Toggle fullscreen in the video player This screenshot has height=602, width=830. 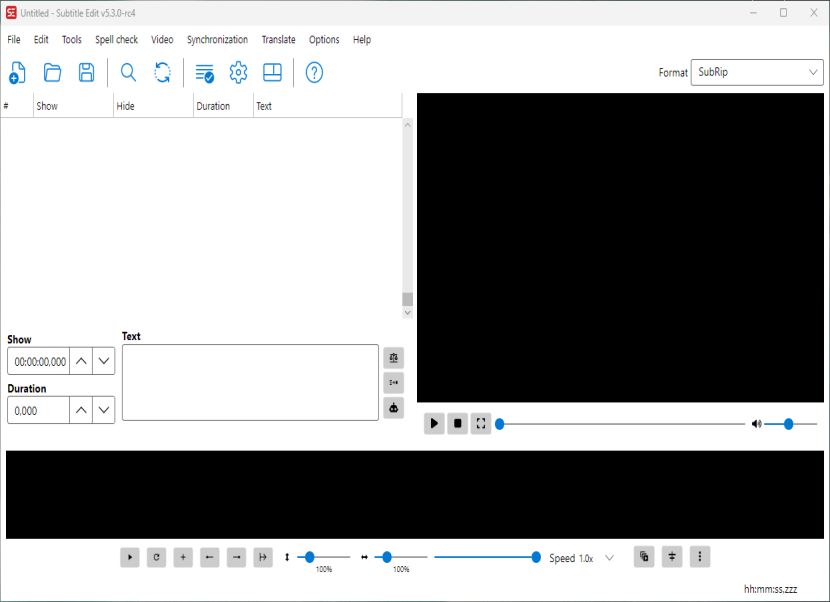pos(481,424)
